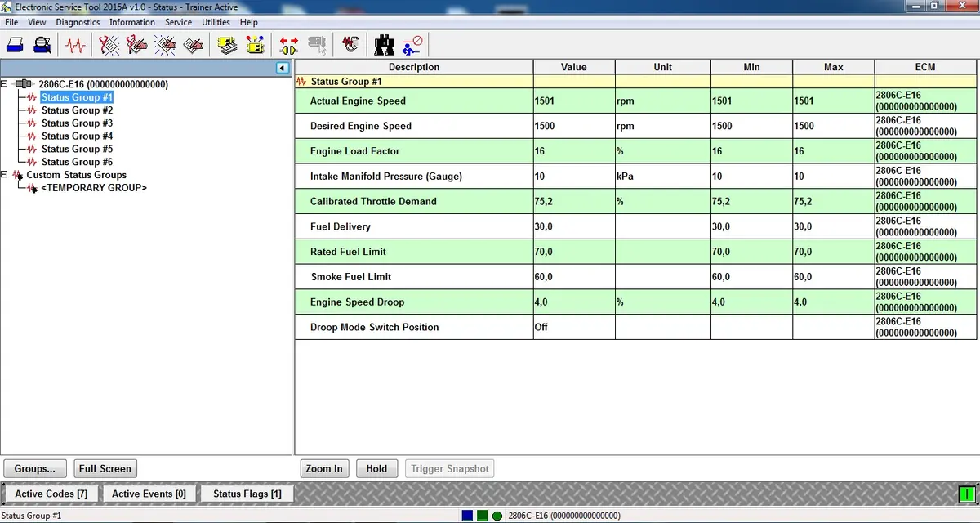Image resolution: width=980 pixels, height=523 pixels.
Task: Open Active Codes [7] button
Action: (51, 494)
